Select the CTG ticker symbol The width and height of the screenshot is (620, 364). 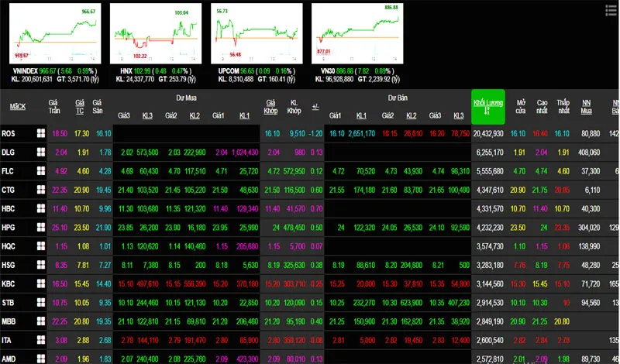(8, 190)
